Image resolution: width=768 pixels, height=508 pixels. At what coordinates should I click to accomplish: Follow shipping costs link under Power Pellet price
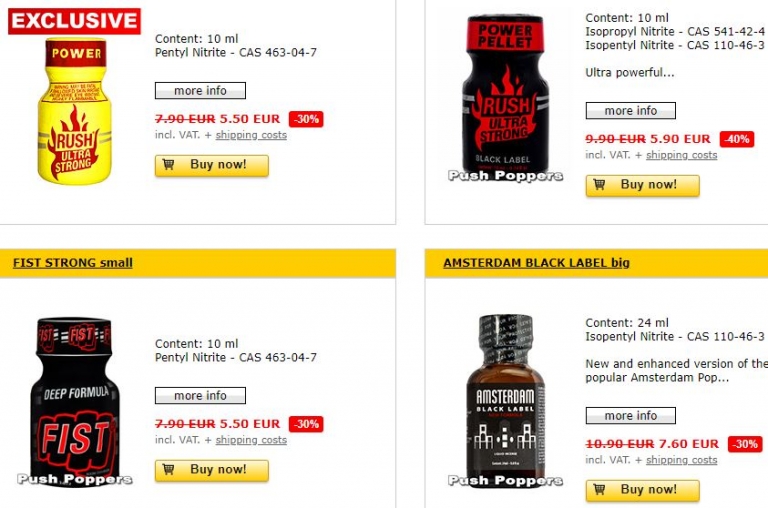(x=681, y=155)
